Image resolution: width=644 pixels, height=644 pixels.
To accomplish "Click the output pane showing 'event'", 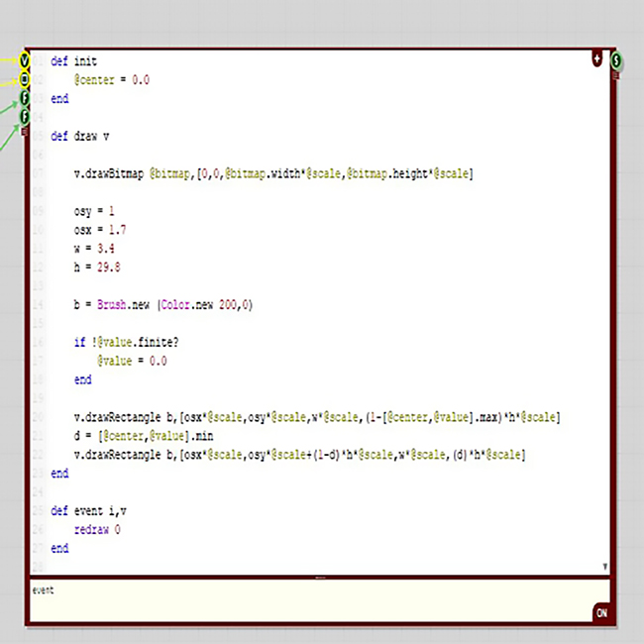I will tap(297, 597).
